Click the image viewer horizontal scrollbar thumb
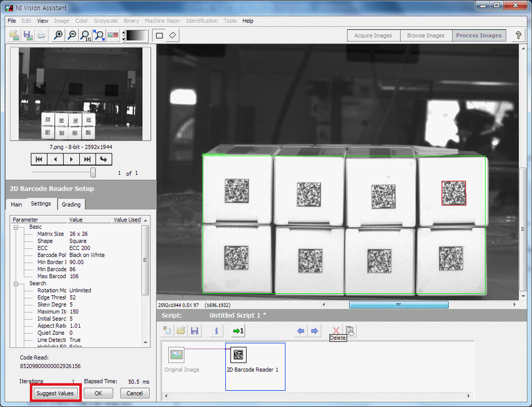 click(x=399, y=305)
